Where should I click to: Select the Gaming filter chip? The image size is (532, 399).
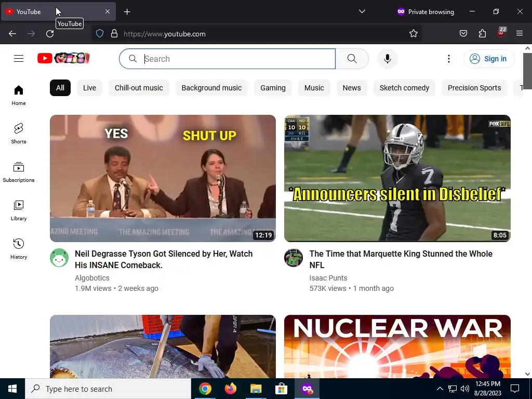tap(273, 88)
